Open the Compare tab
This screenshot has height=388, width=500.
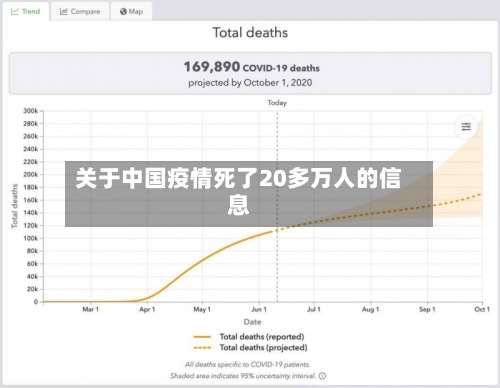pos(80,11)
